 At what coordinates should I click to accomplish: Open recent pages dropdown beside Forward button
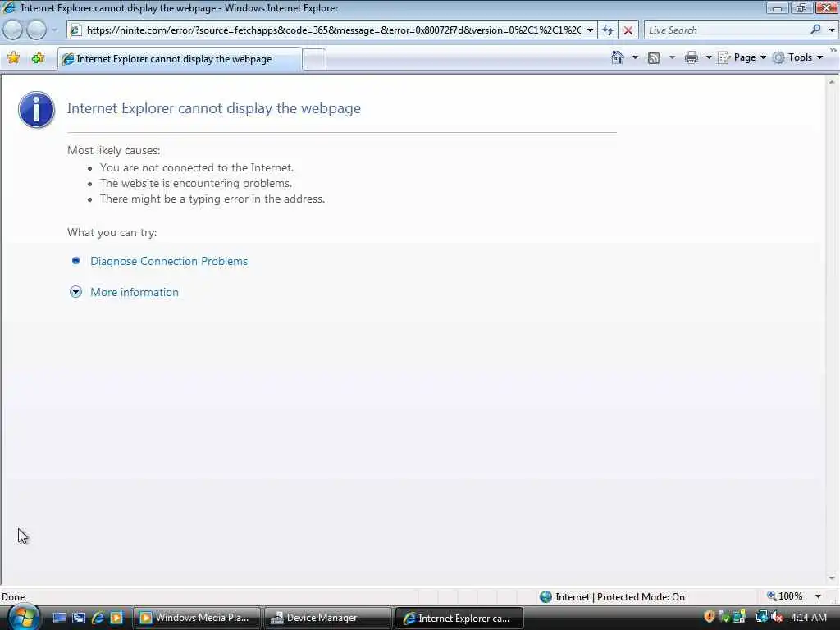pyautogui.click(x=55, y=30)
